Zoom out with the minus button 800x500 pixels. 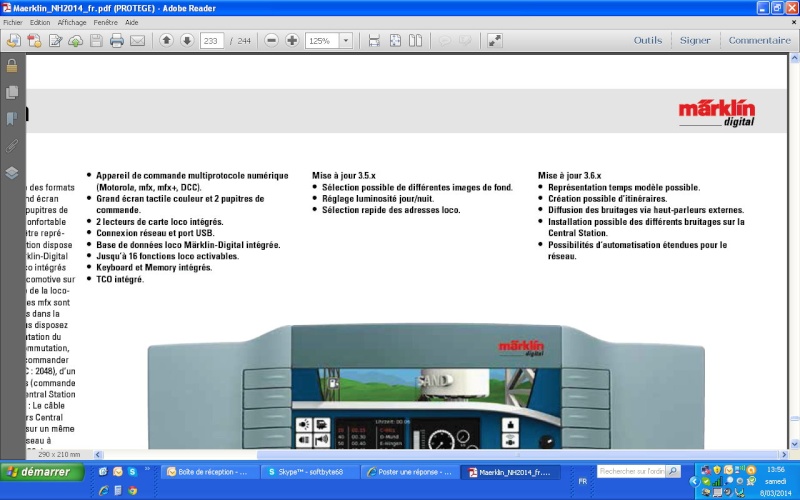pos(271,40)
